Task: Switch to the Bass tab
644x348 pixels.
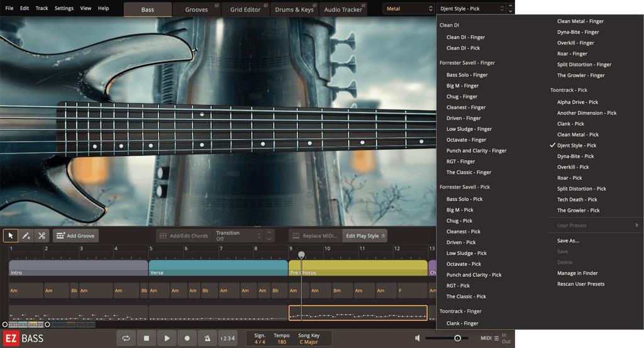Action: pyautogui.click(x=147, y=9)
